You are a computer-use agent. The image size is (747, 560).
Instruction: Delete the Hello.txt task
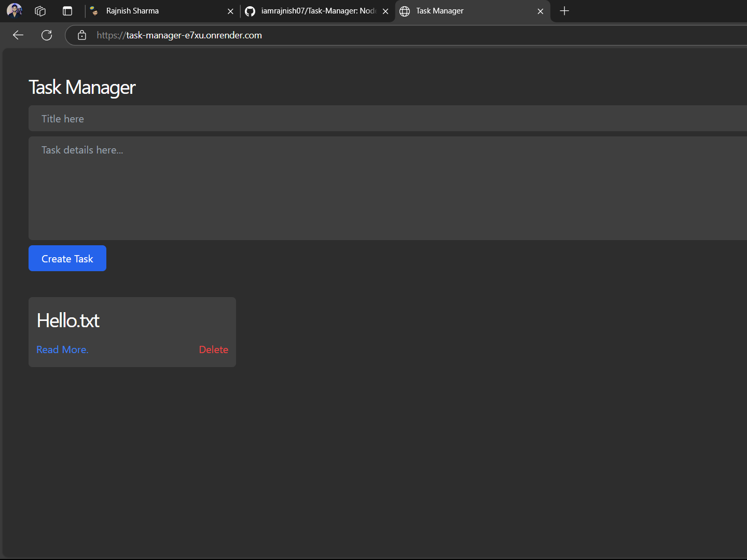213,349
